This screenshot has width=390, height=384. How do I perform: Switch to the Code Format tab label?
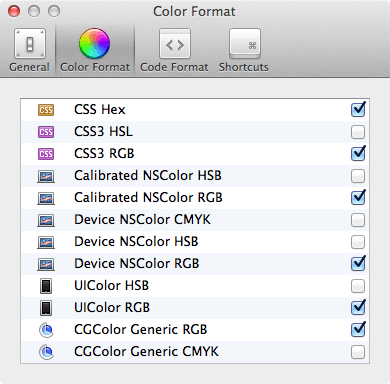pyautogui.click(x=174, y=67)
